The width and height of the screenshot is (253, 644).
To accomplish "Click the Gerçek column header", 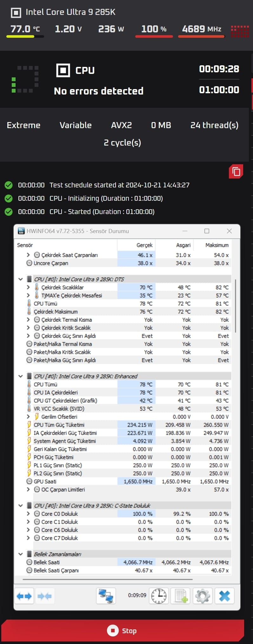I will pos(144,245).
